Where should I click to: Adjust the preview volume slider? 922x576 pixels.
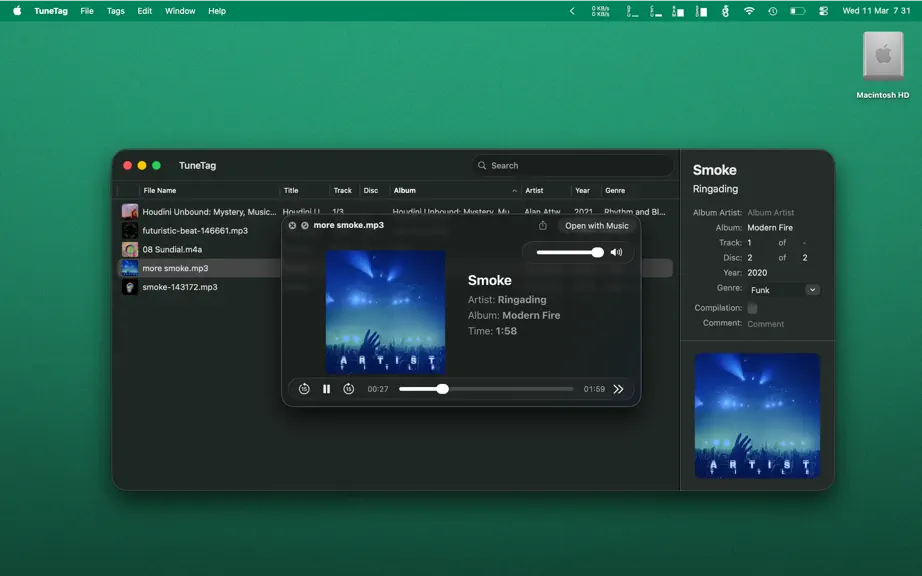click(570, 252)
